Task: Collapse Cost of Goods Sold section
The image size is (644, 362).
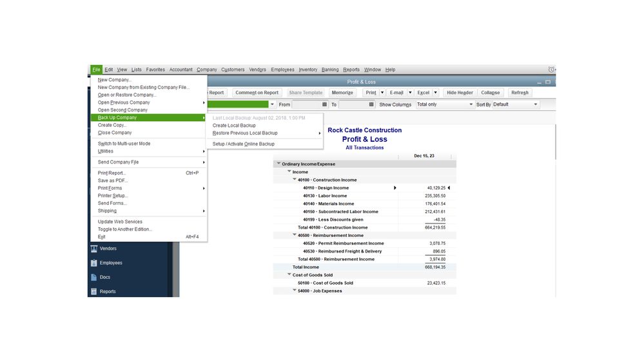Action: (x=289, y=274)
